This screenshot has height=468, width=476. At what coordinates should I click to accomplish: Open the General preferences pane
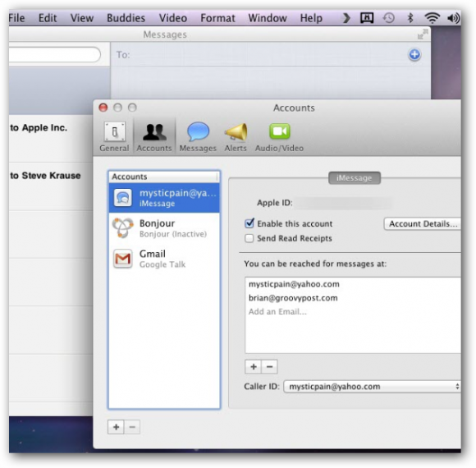pos(114,136)
